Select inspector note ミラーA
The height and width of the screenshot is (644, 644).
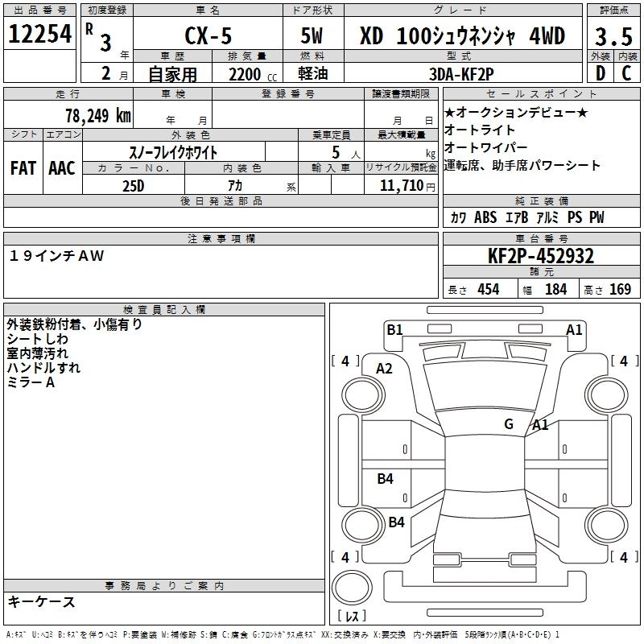pos(31,382)
